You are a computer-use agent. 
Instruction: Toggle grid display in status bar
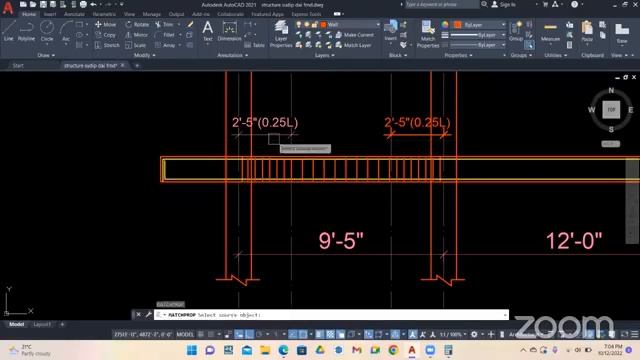click(x=201, y=334)
